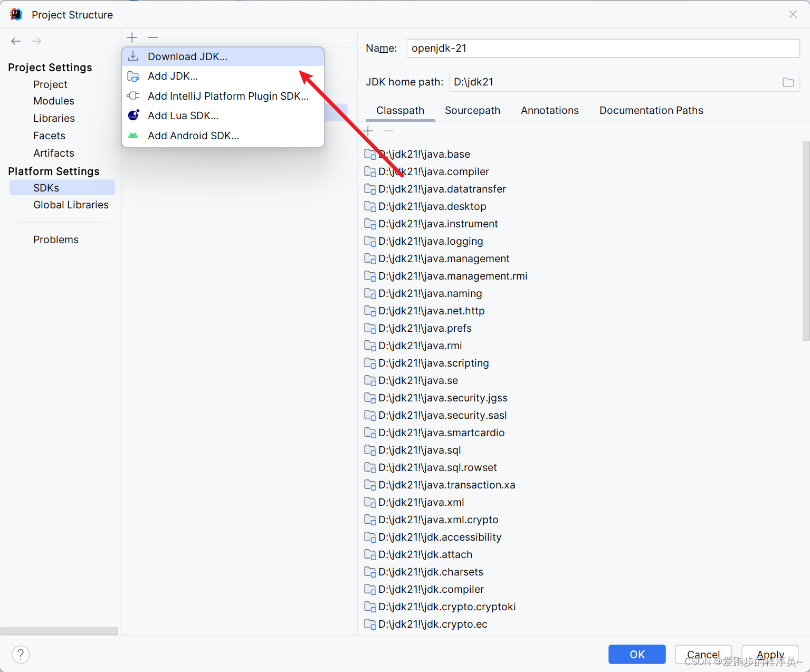Switch to the Classpath tab
The width and height of the screenshot is (810, 672).
click(x=400, y=110)
